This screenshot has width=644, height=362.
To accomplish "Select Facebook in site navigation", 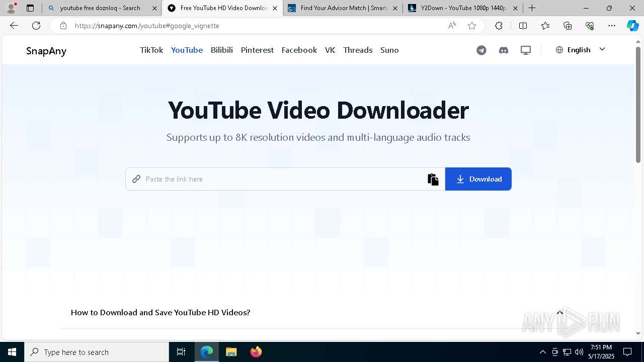I will tap(299, 50).
